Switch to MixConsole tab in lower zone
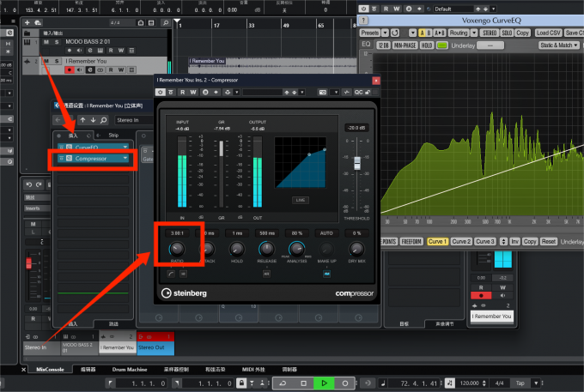This screenshot has height=392, width=584. point(50,370)
